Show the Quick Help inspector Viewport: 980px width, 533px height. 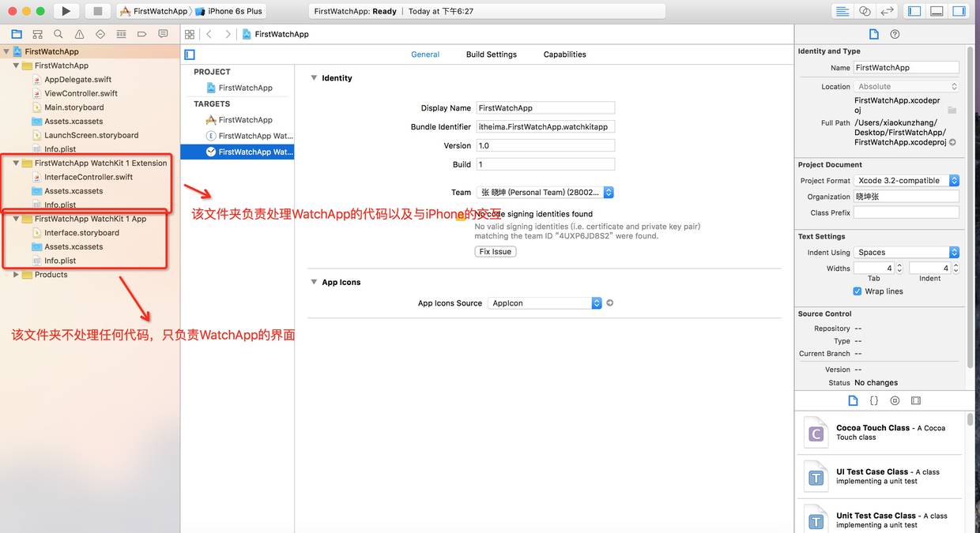tap(895, 34)
